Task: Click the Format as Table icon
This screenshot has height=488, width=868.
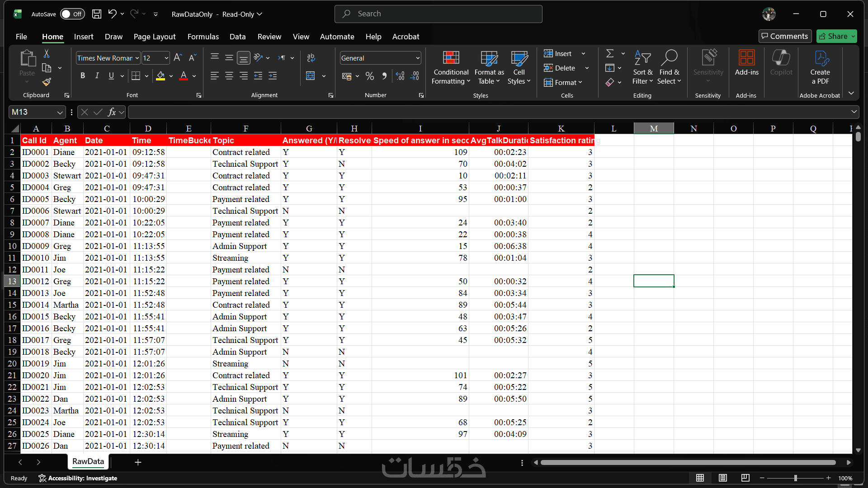Action: click(489, 59)
